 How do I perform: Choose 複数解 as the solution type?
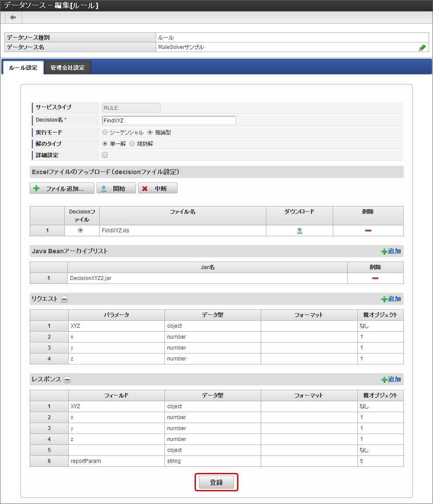(x=132, y=143)
